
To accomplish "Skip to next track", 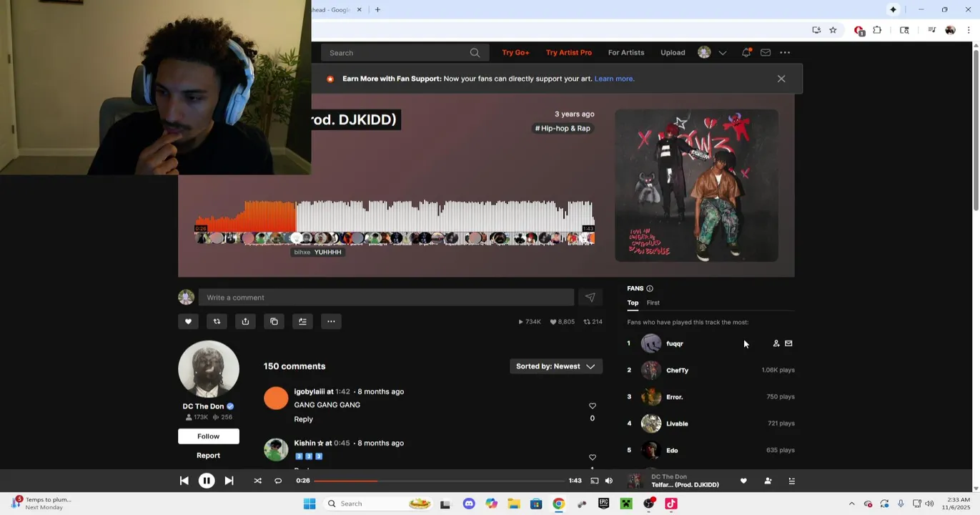I will point(229,481).
